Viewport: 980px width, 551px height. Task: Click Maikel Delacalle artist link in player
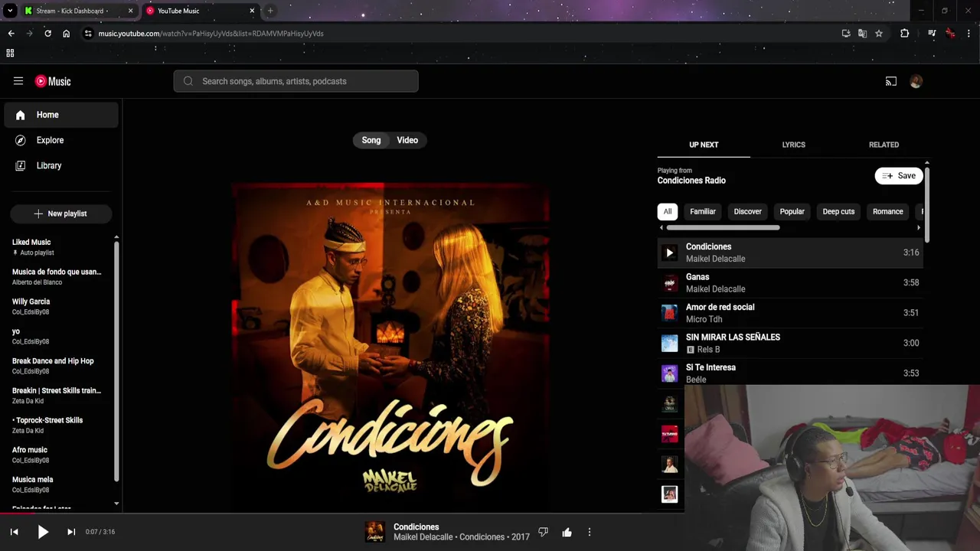[x=423, y=537]
